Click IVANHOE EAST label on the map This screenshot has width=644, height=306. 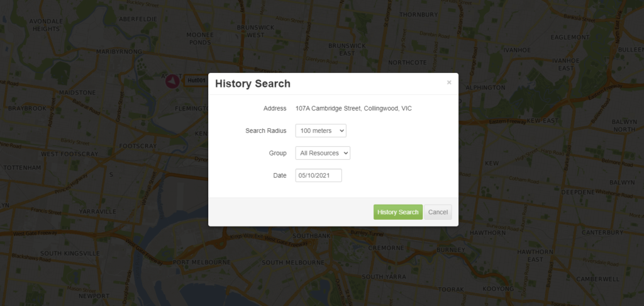tap(566, 64)
